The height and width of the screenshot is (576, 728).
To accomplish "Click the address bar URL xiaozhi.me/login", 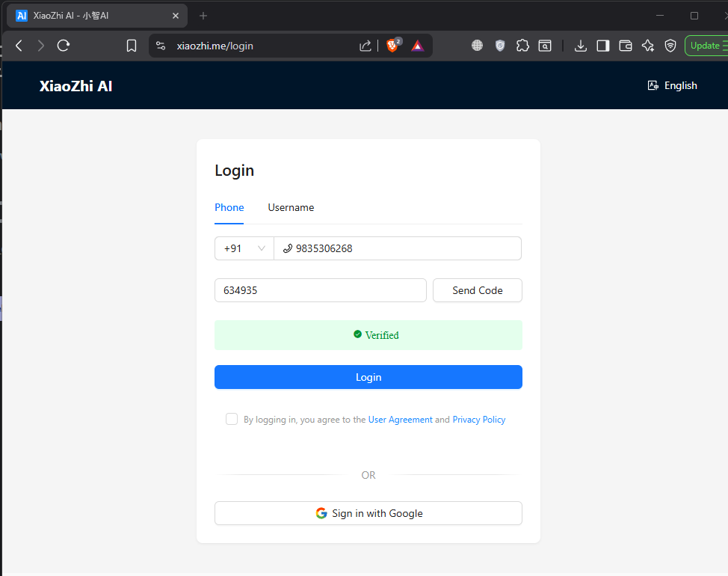I will [x=215, y=46].
